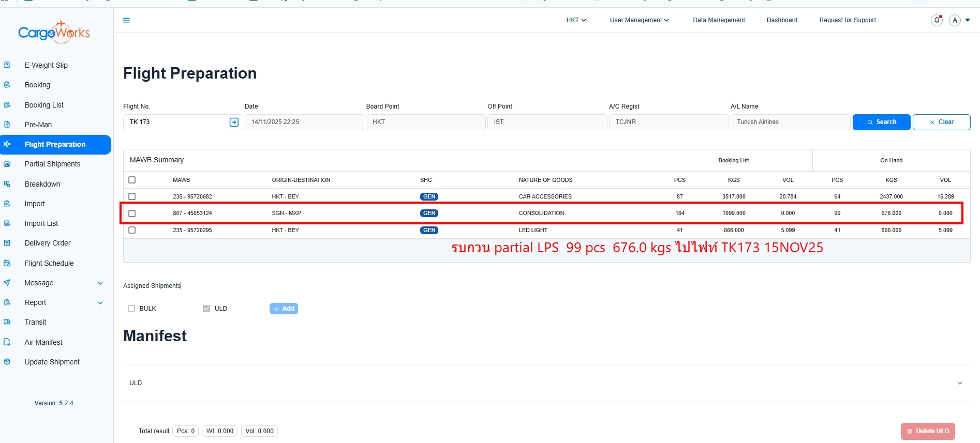This screenshot has height=443, width=980.
Task: Expand the Report submenu in sidebar
Action: coord(100,303)
